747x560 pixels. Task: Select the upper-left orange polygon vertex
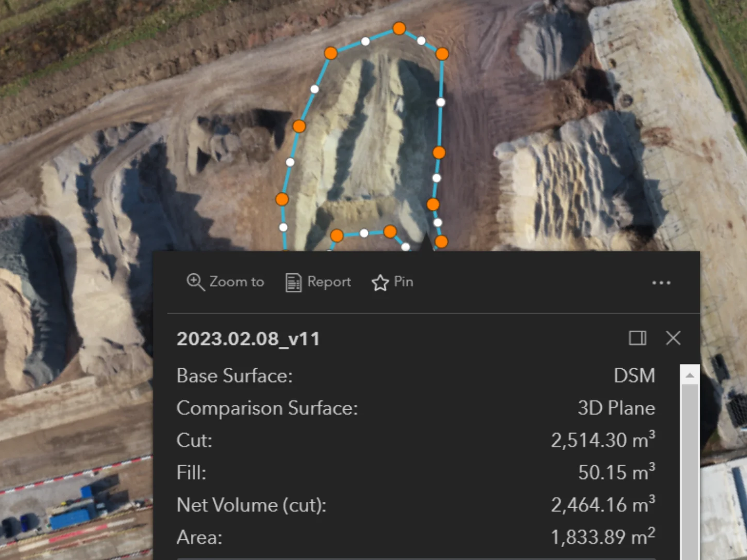pos(331,53)
